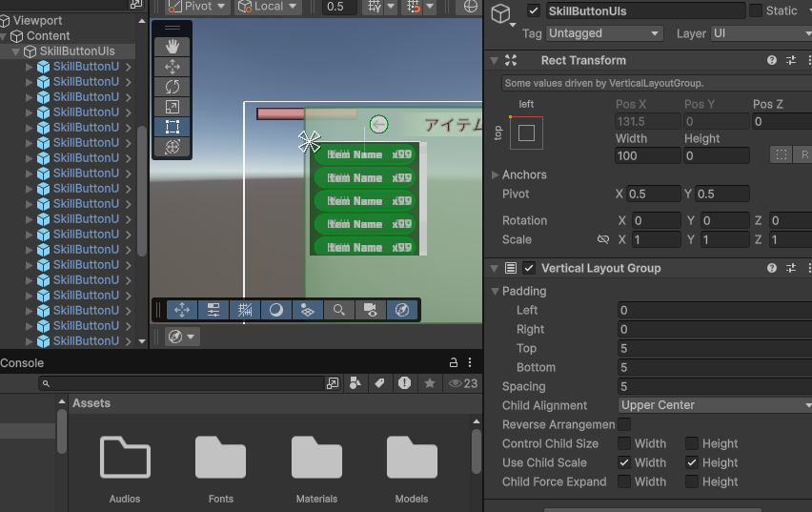Click search by type icon in Project panel
The image size is (812, 512).
tap(355, 383)
